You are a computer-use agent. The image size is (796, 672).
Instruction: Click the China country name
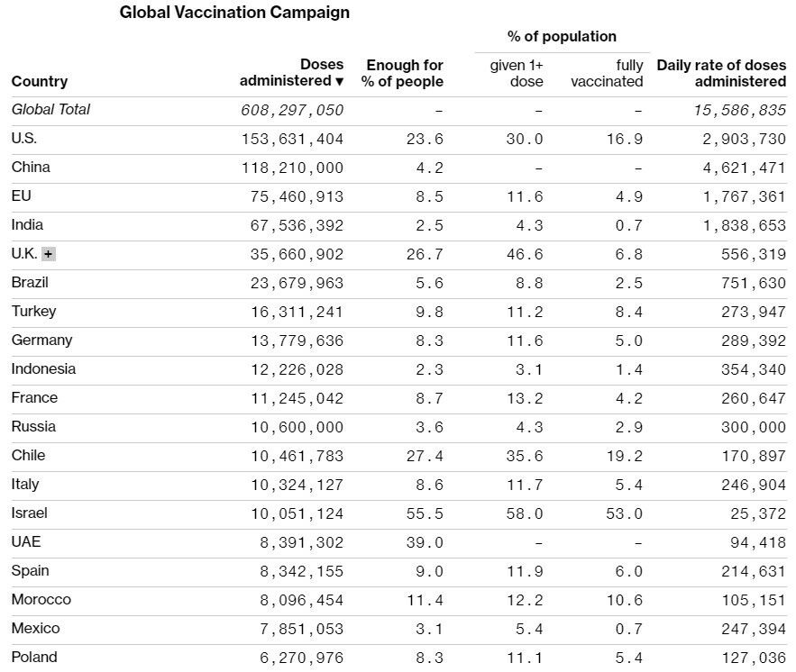coord(31,168)
